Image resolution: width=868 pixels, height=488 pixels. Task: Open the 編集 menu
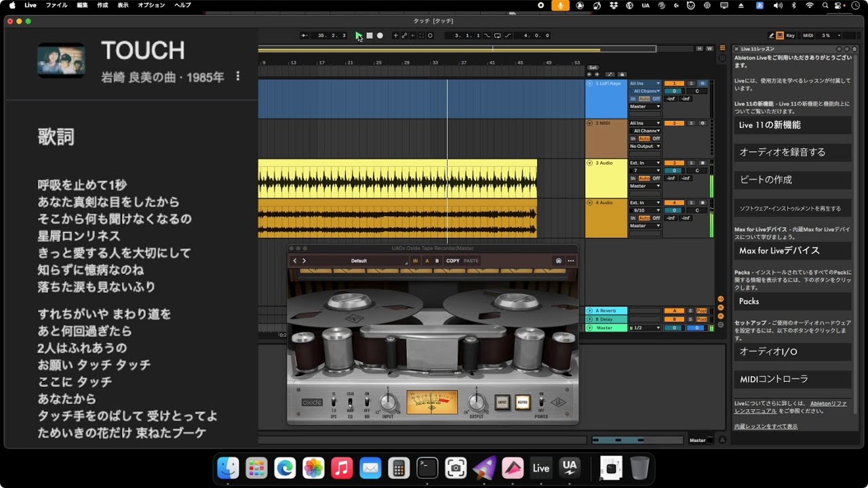tap(82, 5)
